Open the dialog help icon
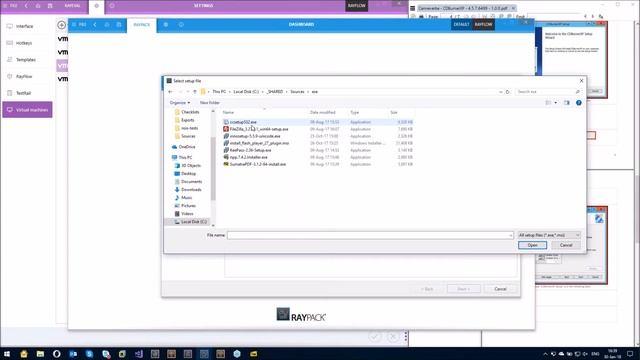Image resolution: width=640 pixels, height=360 pixels. tap(578, 103)
